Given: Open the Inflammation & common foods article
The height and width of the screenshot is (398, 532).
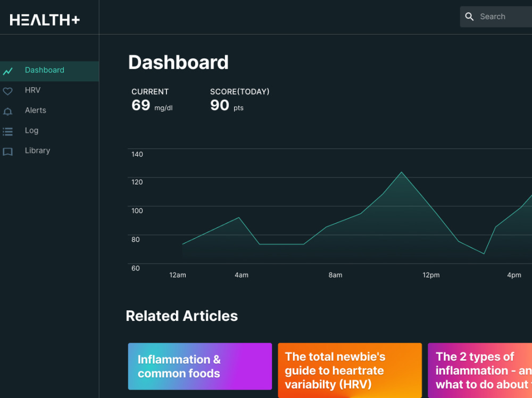Looking at the screenshot, I should (199, 367).
